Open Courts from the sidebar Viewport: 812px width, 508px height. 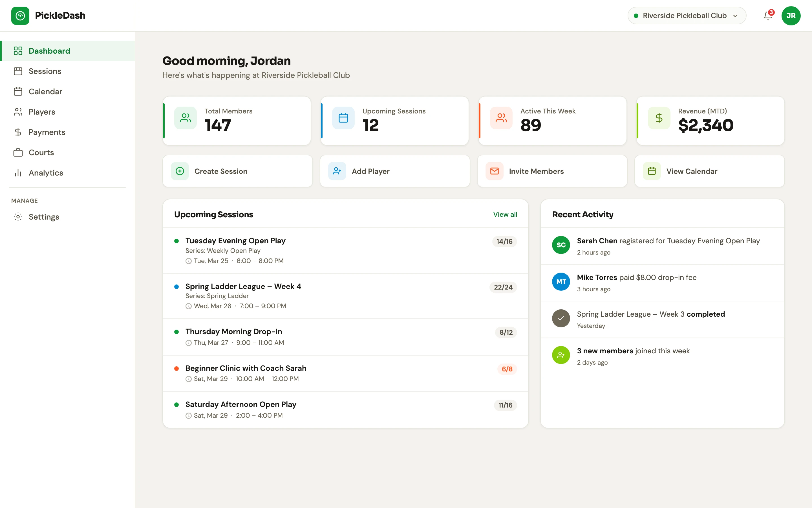(67, 152)
